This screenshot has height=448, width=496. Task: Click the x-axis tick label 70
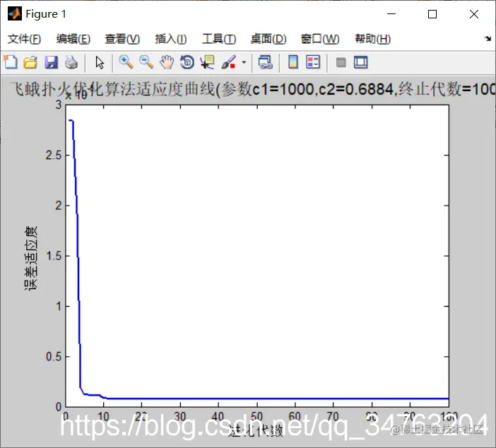(333, 416)
